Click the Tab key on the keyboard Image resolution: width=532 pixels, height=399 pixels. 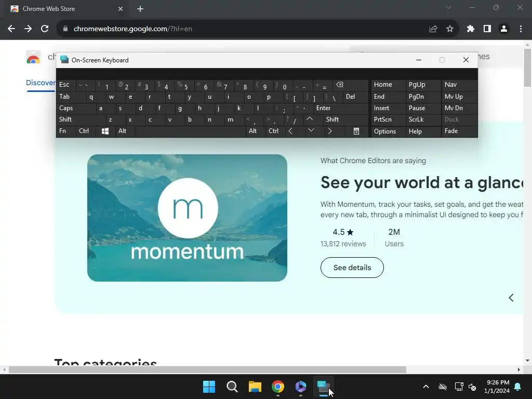[71, 97]
